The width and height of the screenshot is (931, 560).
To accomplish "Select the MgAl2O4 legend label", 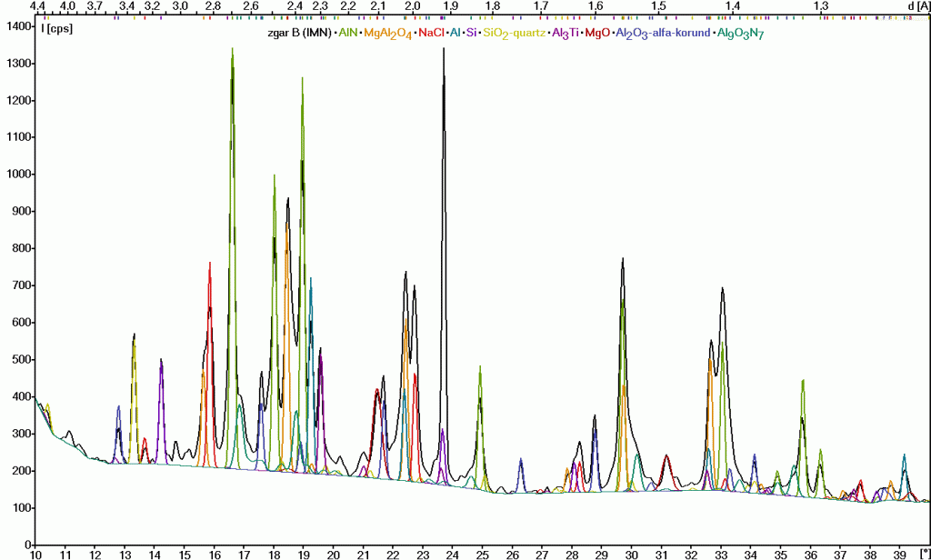I will [387, 34].
